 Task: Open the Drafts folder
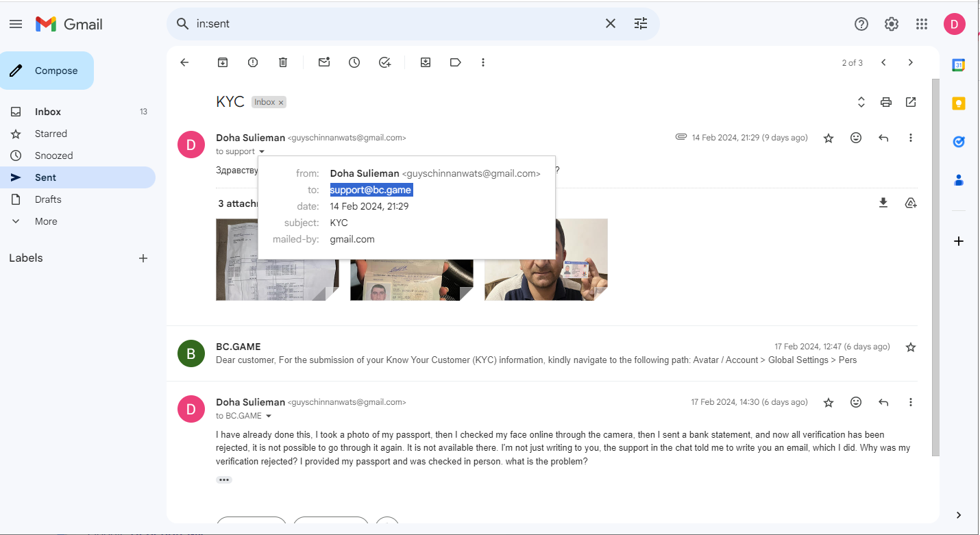77,199
